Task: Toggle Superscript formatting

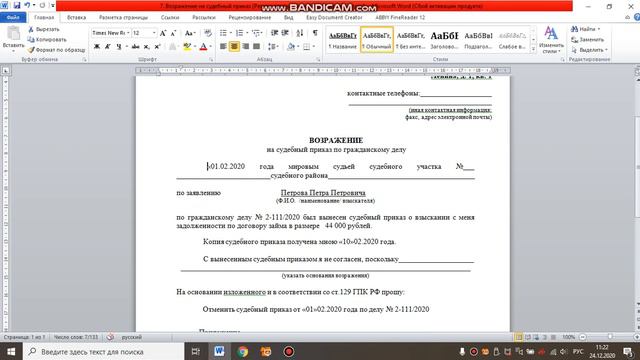Action: (157, 47)
